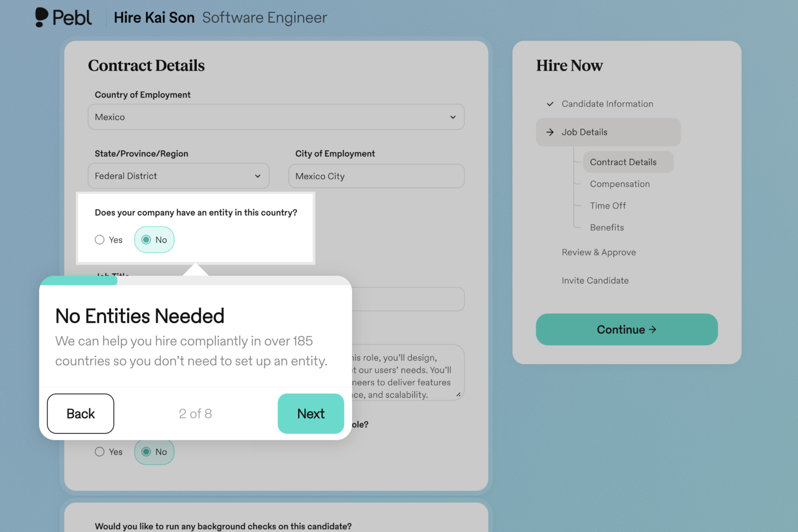The height and width of the screenshot is (532, 798).
Task: Click the City of Employment field
Action: tap(376, 176)
